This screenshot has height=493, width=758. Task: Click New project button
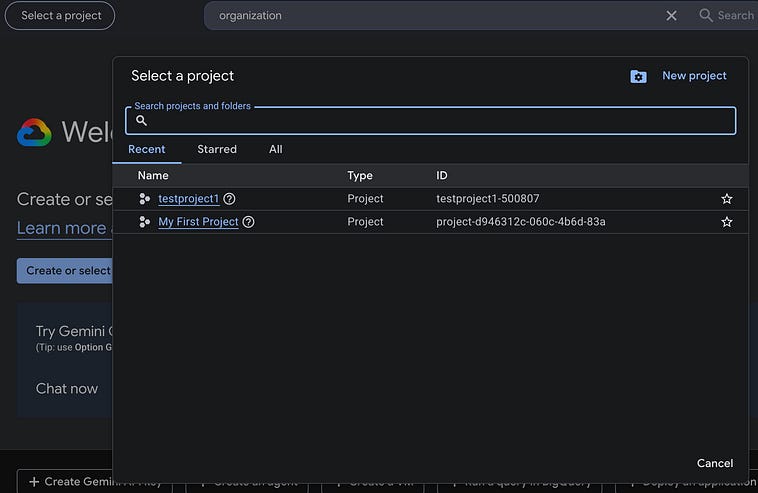(694, 76)
